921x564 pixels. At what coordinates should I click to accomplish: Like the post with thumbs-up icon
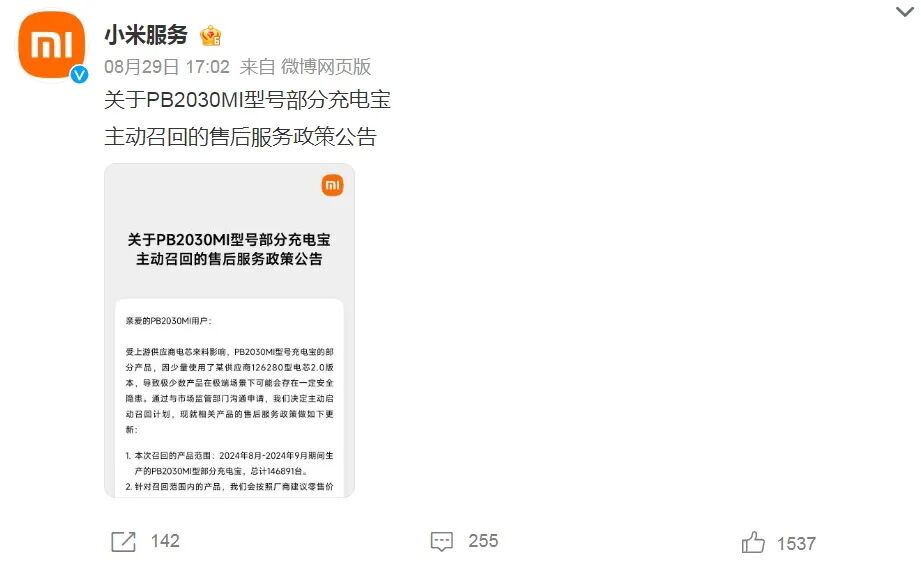tap(753, 542)
